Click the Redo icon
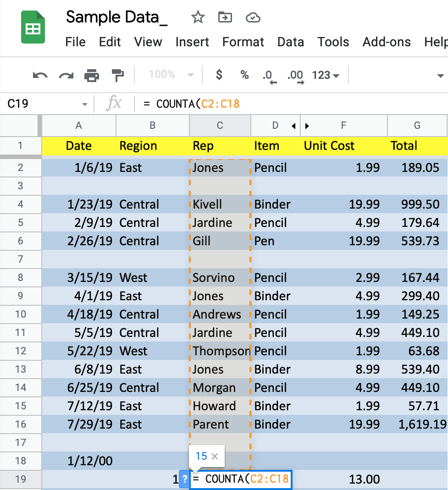This screenshot has height=490, width=448. pos(65,75)
